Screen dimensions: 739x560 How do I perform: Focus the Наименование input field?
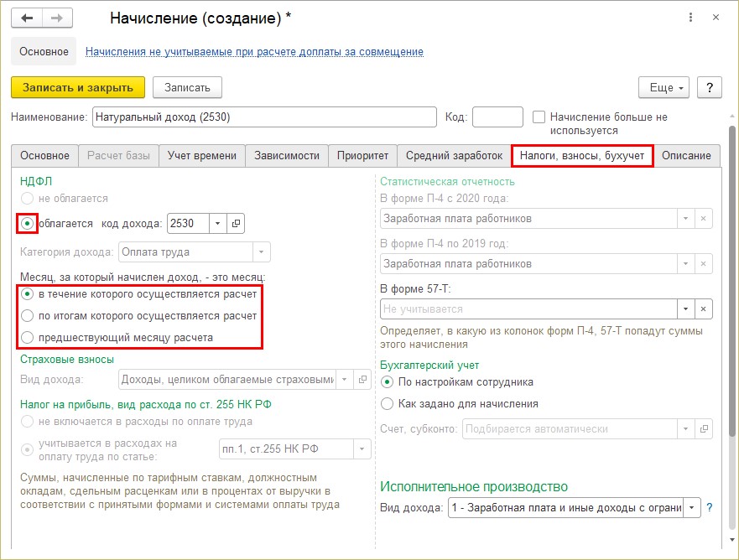click(264, 117)
